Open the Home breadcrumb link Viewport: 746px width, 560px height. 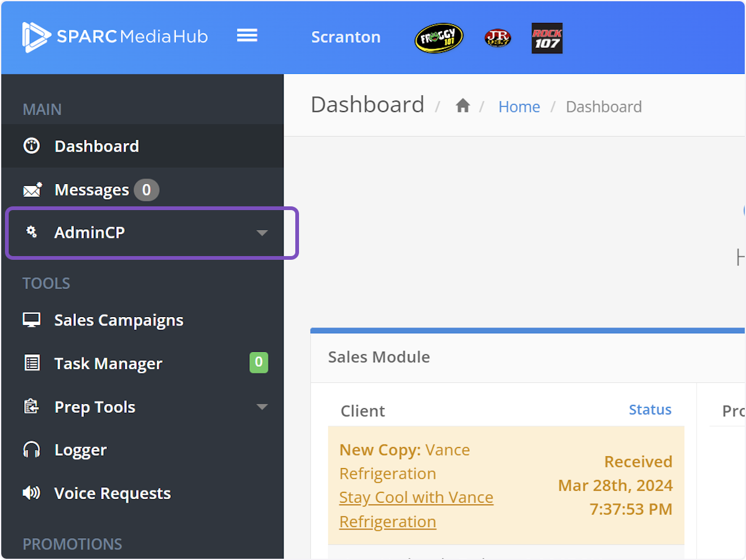point(518,107)
